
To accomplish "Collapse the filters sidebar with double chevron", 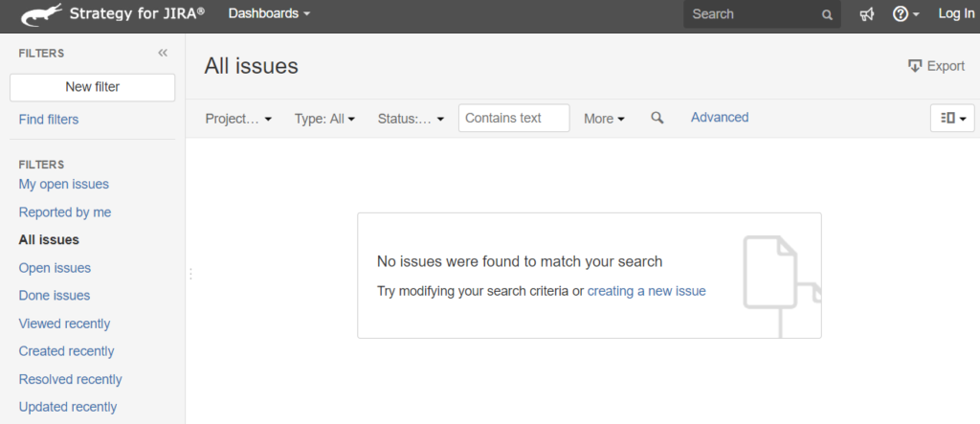I will (163, 54).
